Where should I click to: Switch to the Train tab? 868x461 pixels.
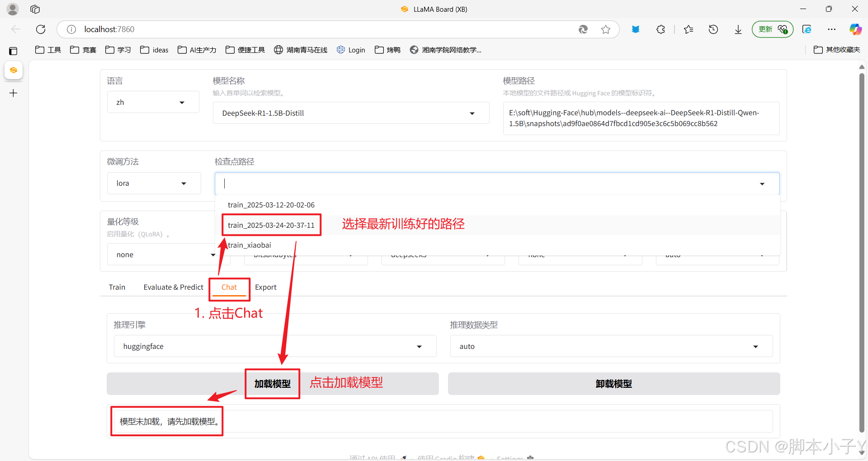click(x=117, y=287)
